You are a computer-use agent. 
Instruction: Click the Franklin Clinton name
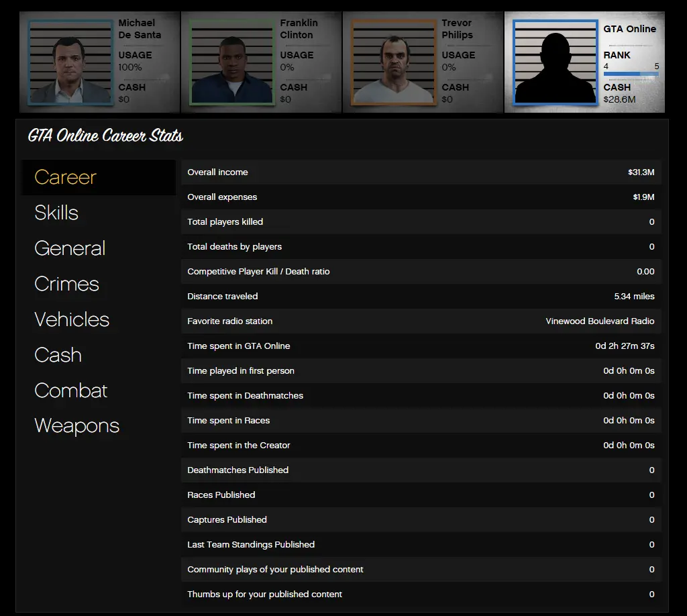[299, 29]
